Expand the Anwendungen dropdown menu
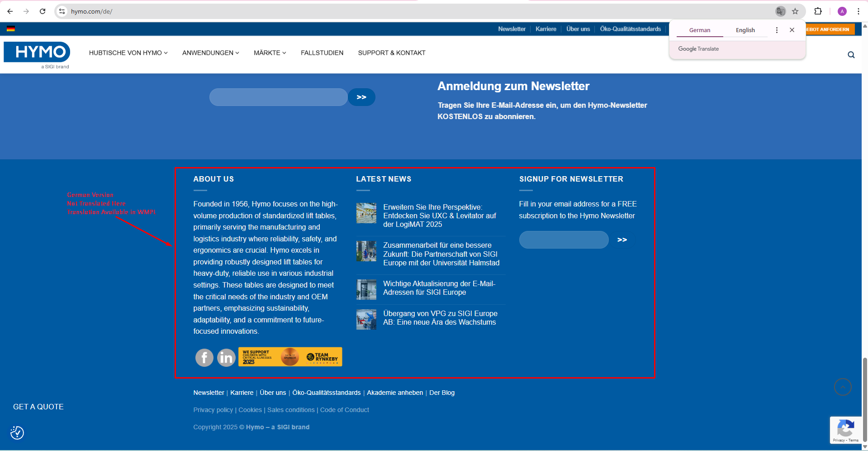Viewport: 868px width, 451px height. [x=211, y=53]
